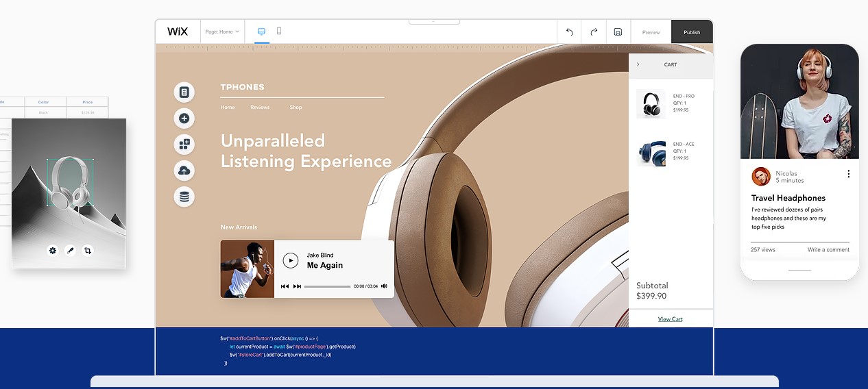Click the image edit brush icon

70,251
